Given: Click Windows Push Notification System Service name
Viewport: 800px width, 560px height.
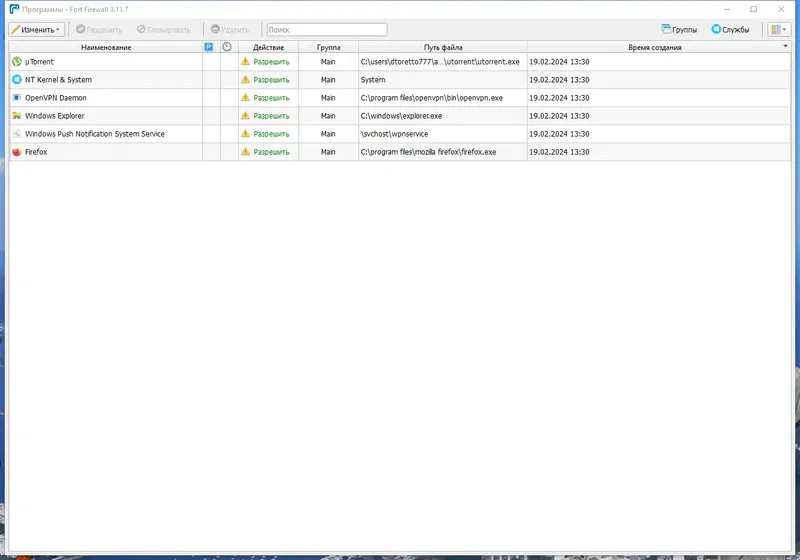Looking at the screenshot, I should click(95, 134).
